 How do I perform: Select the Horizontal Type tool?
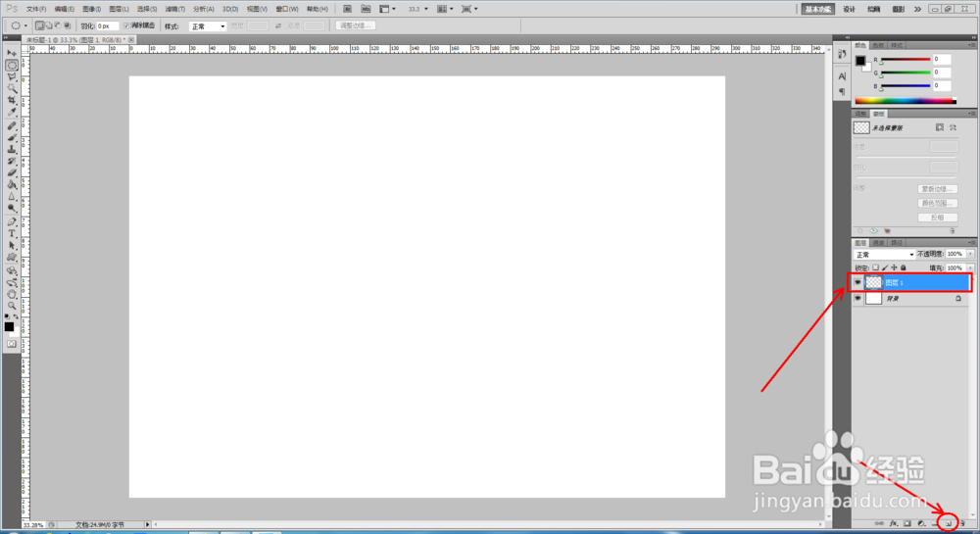point(11,233)
